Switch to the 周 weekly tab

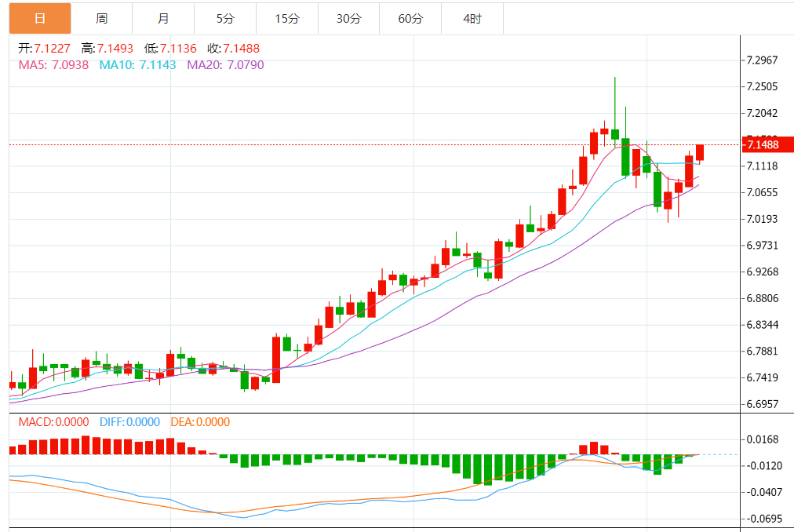coord(102,19)
